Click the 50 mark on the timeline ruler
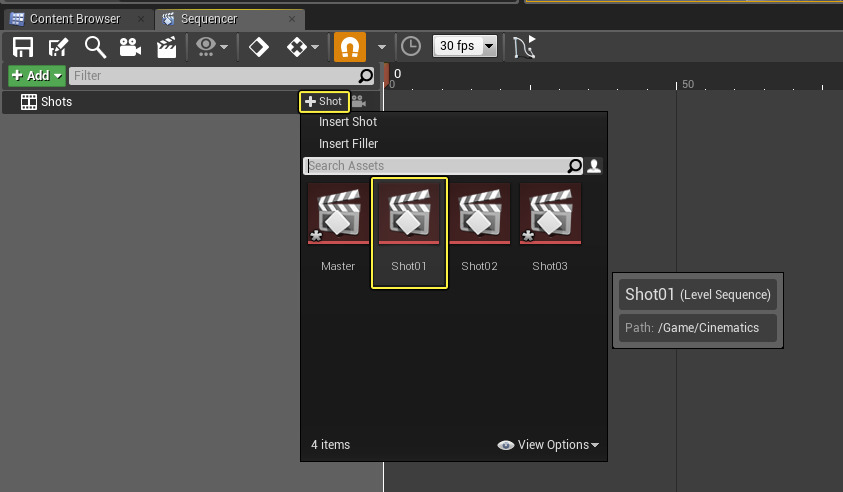This screenshot has height=492, width=843. [688, 84]
